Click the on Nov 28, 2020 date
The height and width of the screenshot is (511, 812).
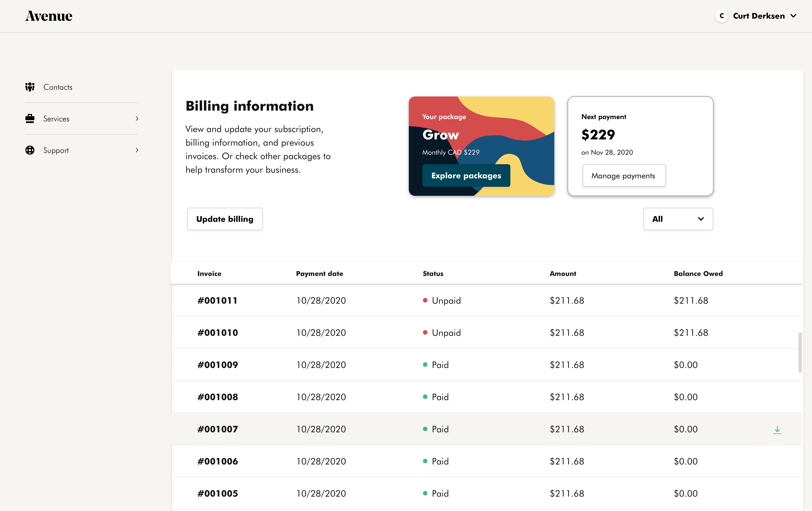(x=607, y=152)
